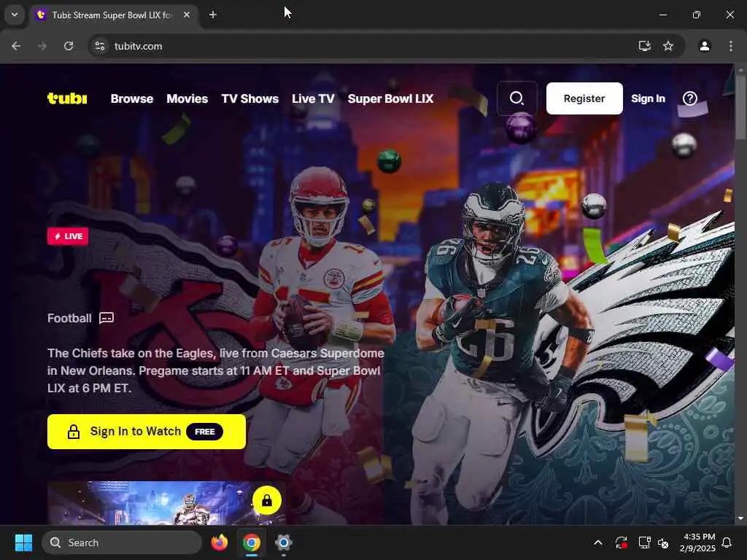
Task: Open a new browser tab
Action: (213, 15)
